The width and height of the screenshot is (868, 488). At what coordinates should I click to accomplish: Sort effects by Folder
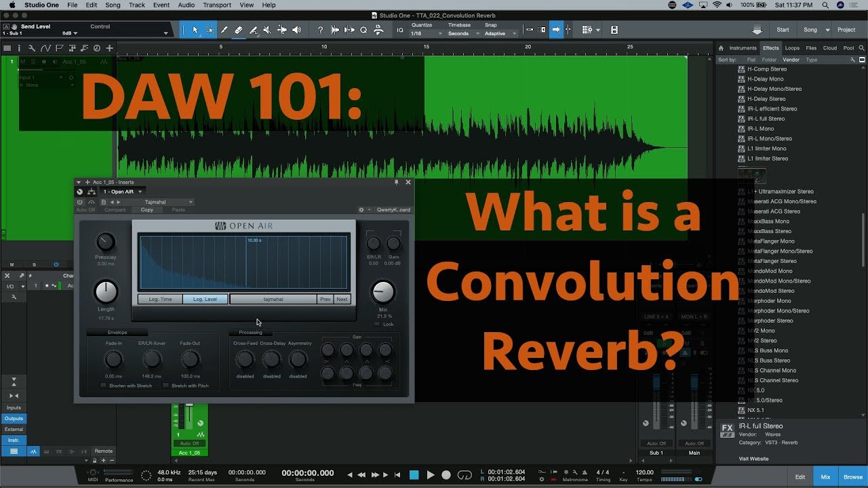click(x=769, y=60)
